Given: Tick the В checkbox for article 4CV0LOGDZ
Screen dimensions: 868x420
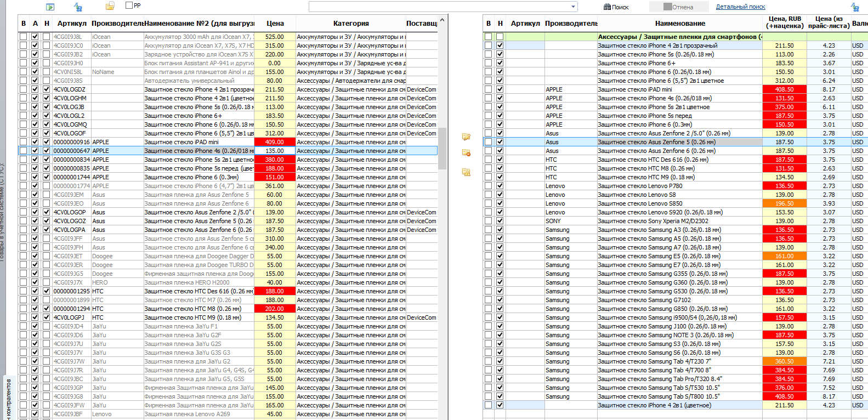Looking at the screenshot, I should pyautogui.click(x=23, y=89).
